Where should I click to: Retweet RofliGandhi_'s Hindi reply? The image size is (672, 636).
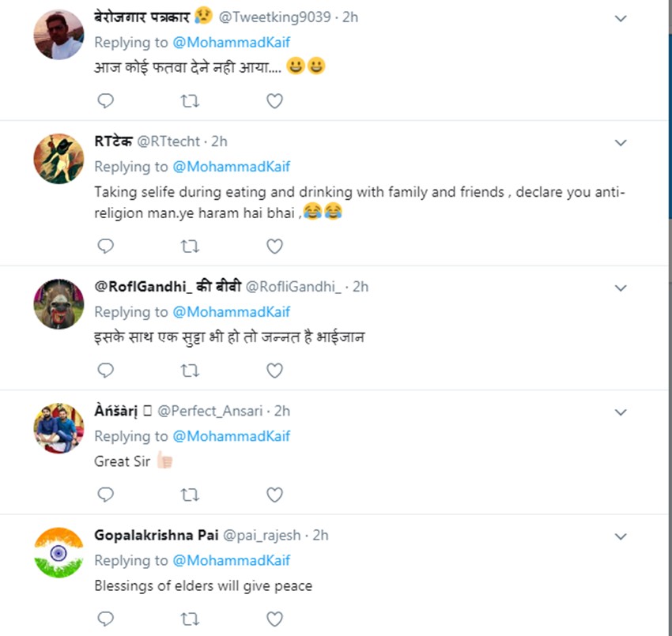(x=190, y=371)
